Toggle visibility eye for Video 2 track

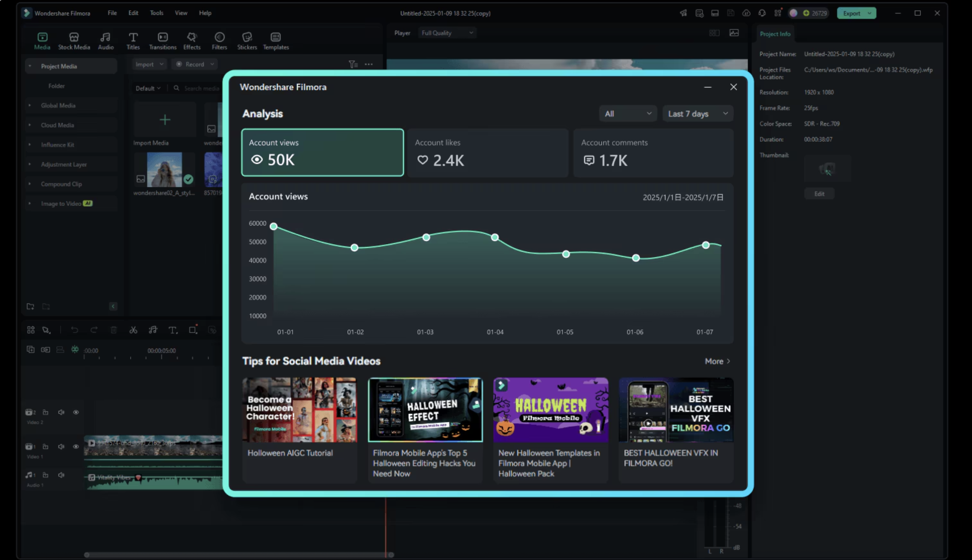click(76, 412)
